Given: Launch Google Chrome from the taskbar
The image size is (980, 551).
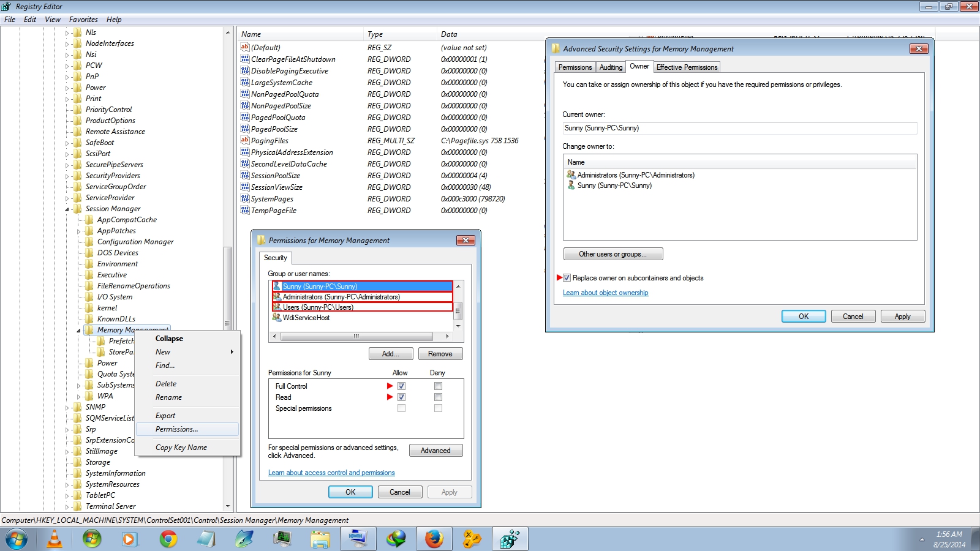Looking at the screenshot, I should [x=168, y=539].
